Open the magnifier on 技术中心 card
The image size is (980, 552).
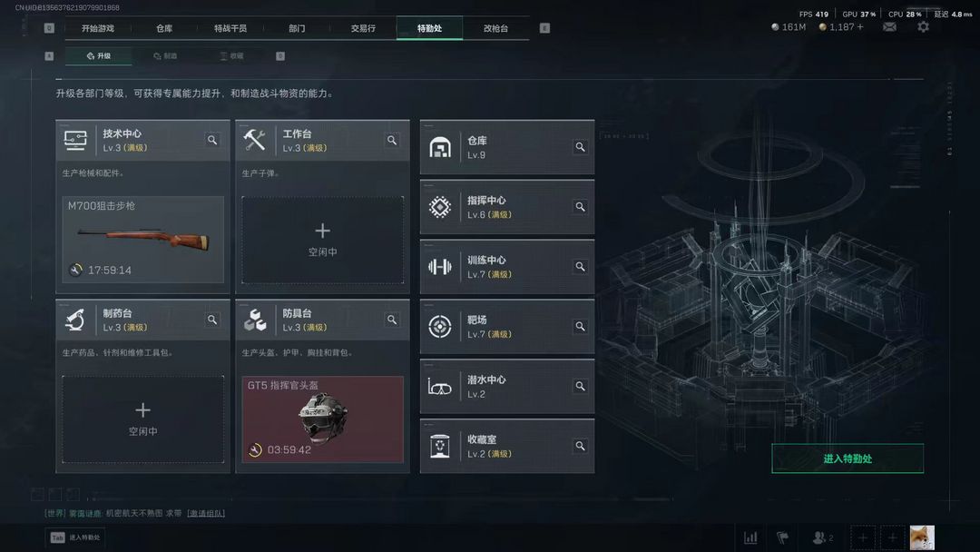click(x=212, y=140)
